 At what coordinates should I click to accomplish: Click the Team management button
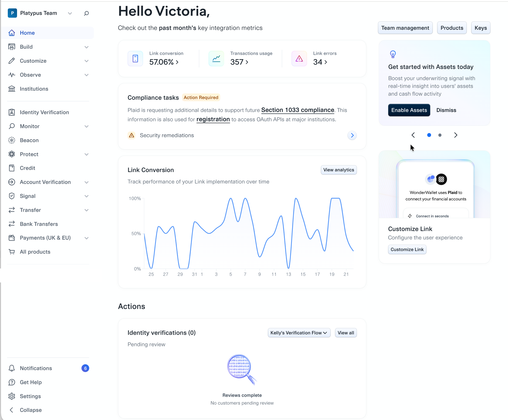(x=405, y=28)
